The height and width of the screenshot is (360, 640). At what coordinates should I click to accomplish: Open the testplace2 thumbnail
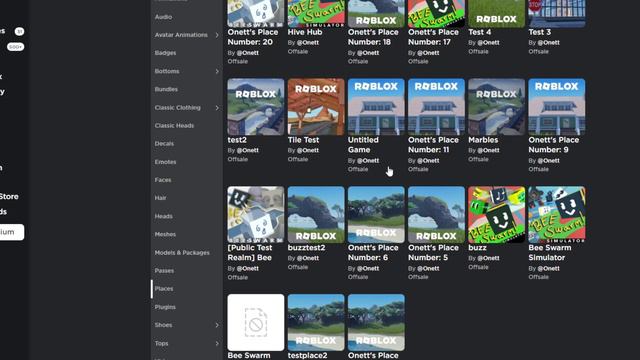tap(316, 322)
